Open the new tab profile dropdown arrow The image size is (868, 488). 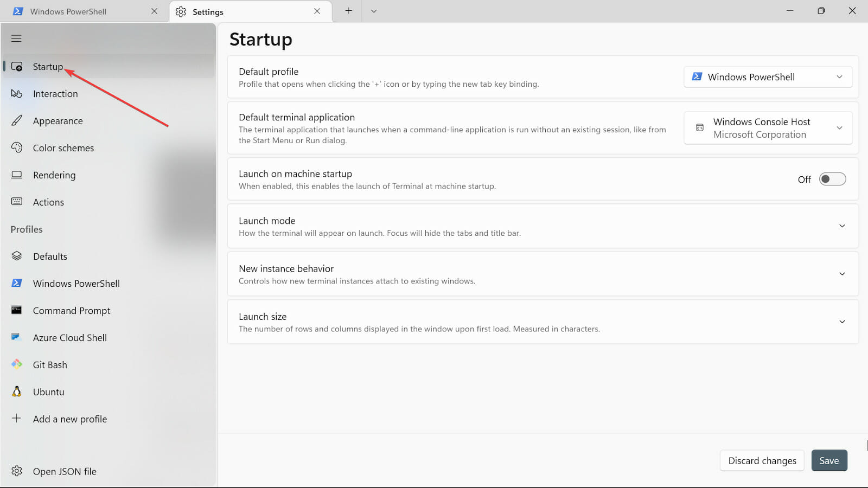click(x=374, y=11)
